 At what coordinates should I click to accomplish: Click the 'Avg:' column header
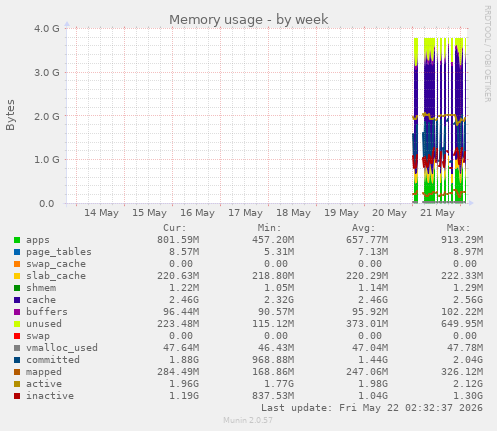[364, 228]
